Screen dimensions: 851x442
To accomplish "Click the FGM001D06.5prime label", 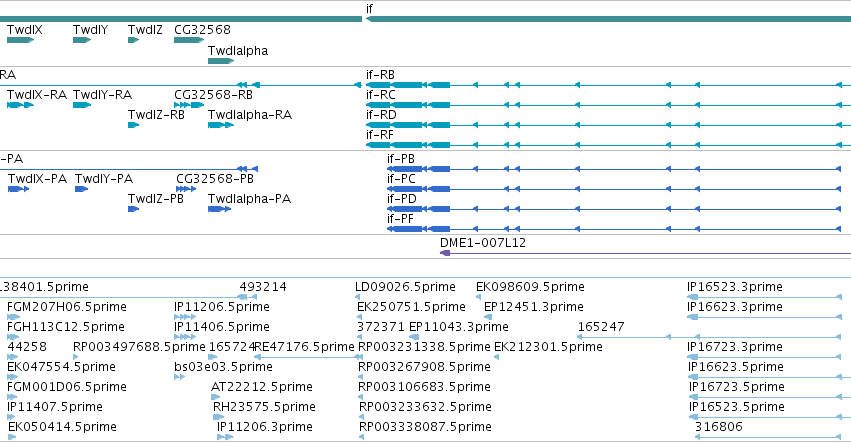I will [x=67, y=388].
